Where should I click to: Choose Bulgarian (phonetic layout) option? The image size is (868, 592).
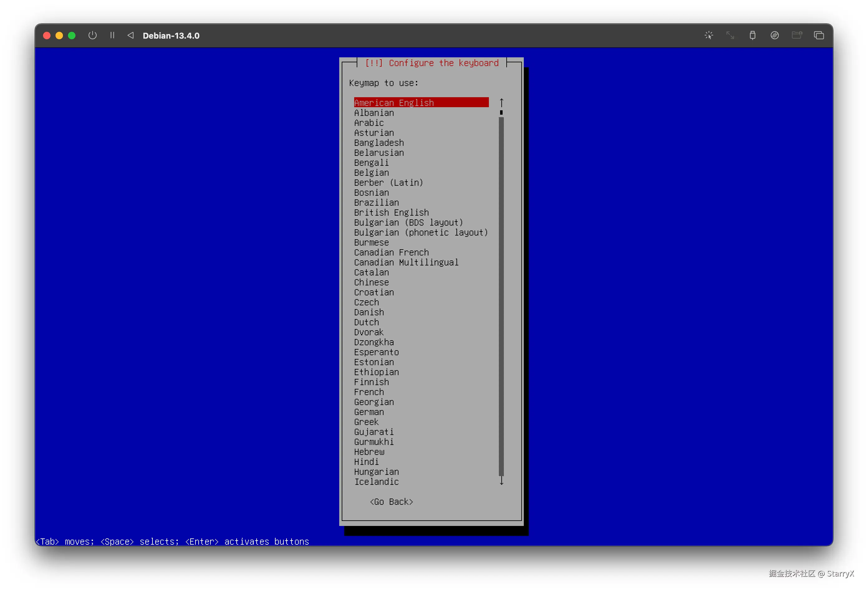click(x=421, y=232)
